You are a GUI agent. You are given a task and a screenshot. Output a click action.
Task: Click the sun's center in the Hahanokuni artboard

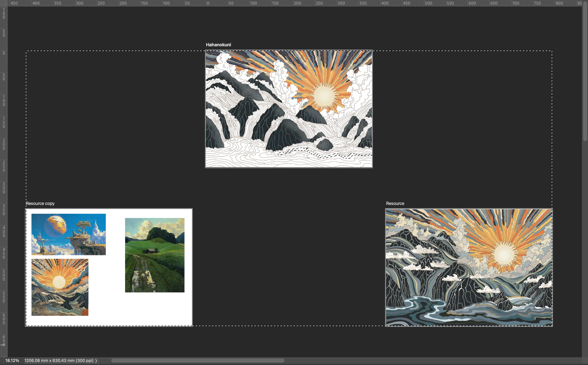(324, 96)
